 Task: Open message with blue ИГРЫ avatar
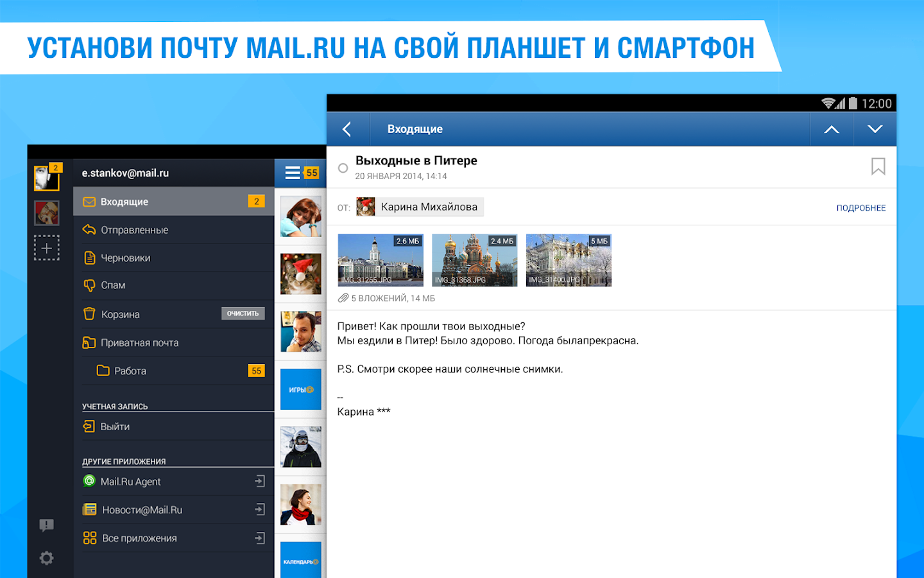(301, 389)
